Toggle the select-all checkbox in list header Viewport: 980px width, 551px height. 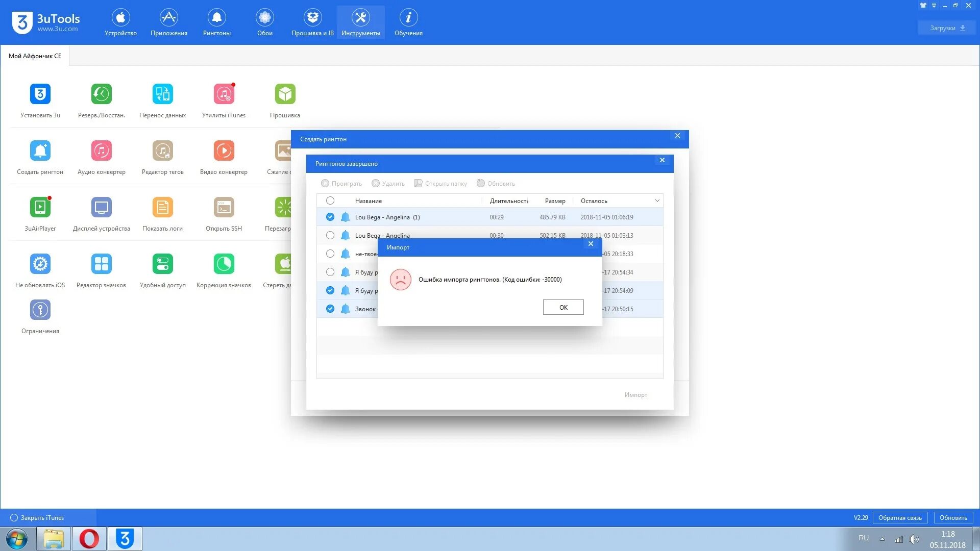pos(330,201)
